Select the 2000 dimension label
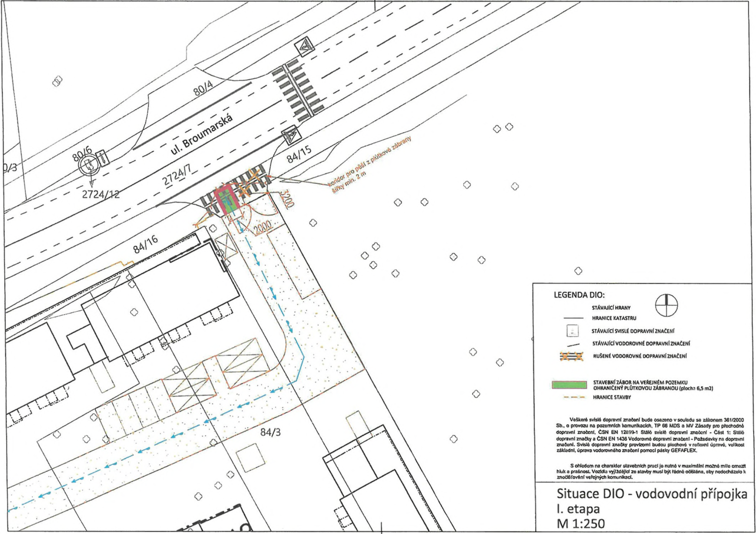756x534 pixels. click(x=261, y=226)
